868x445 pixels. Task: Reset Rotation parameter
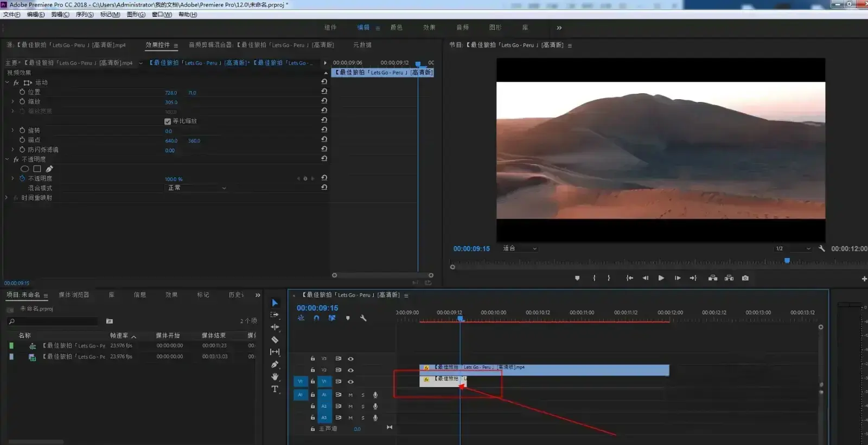tap(324, 130)
